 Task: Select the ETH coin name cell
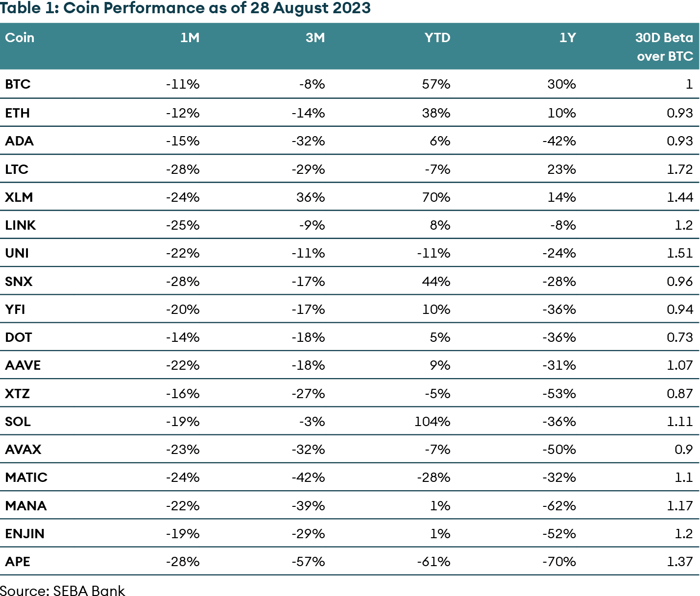(x=18, y=113)
